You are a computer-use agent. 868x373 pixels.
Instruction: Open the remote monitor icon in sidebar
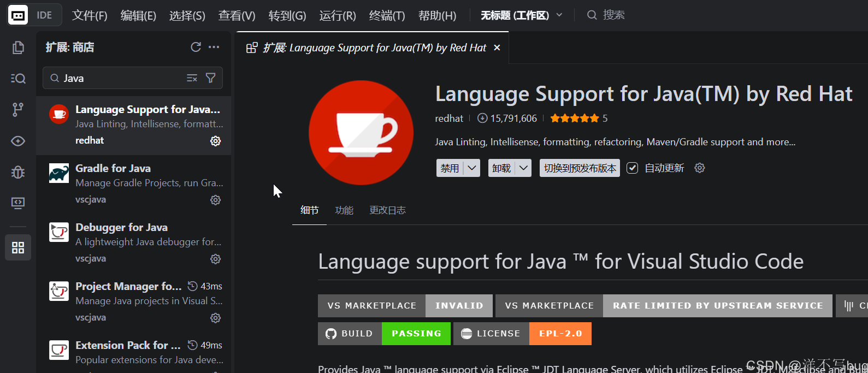point(18,203)
